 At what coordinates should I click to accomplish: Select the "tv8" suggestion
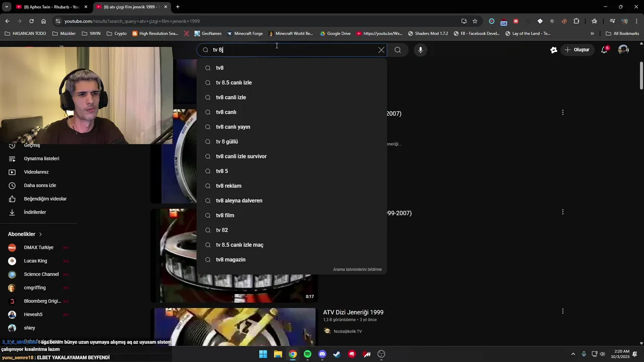click(292, 68)
